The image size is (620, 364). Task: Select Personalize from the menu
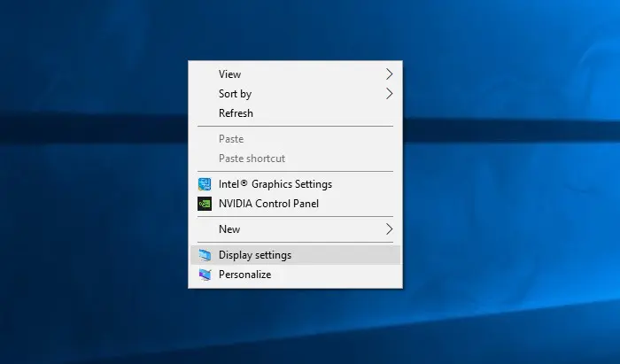[x=295, y=275]
